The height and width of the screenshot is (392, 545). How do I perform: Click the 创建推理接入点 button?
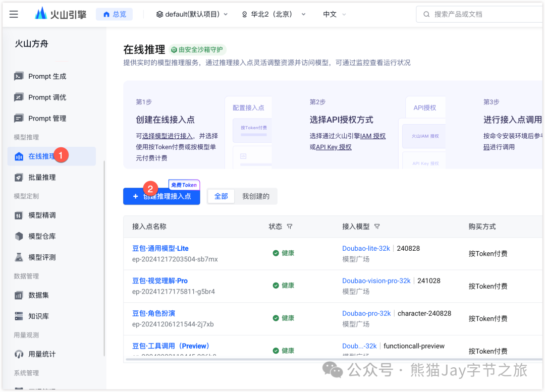pos(161,196)
